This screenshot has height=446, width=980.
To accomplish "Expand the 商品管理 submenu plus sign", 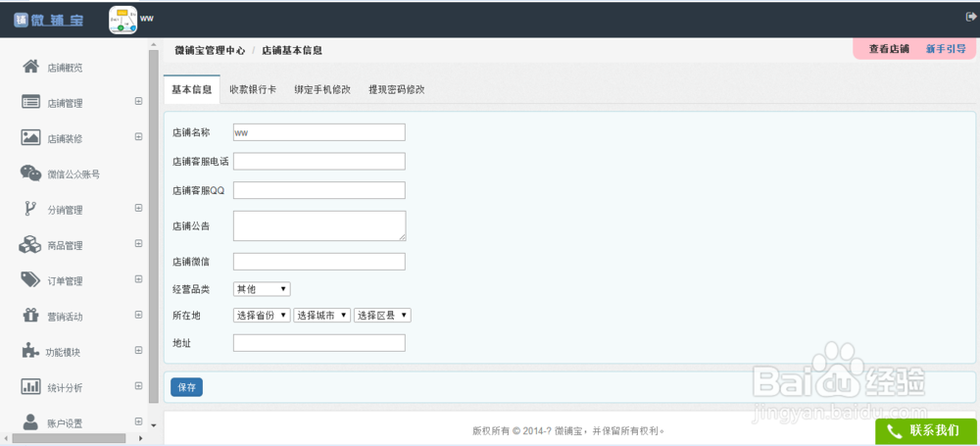I will (x=139, y=244).
